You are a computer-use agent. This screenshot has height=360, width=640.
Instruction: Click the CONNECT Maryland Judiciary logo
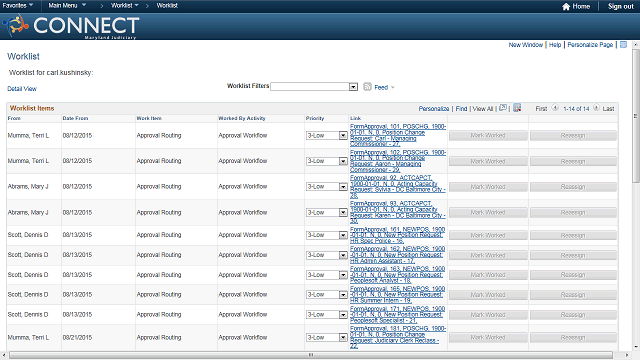pyautogui.click(x=71, y=26)
